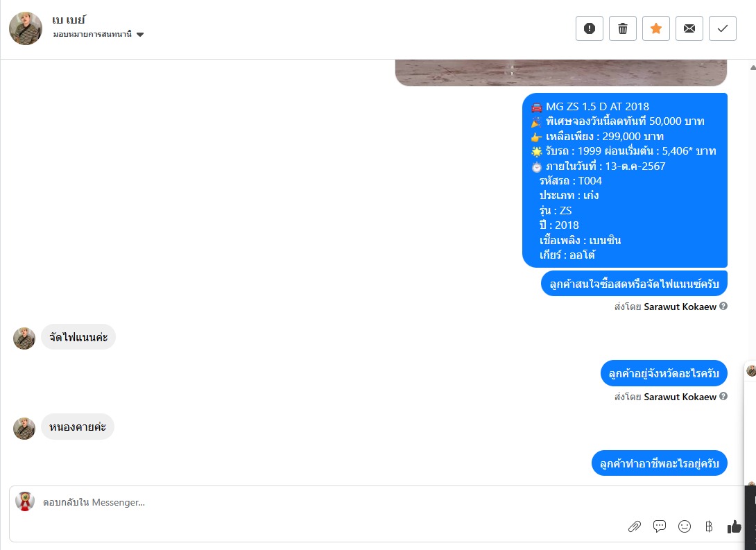Mark conversation unread with envelope icon
This screenshot has height=550, width=756.
(x=689, y=28)
